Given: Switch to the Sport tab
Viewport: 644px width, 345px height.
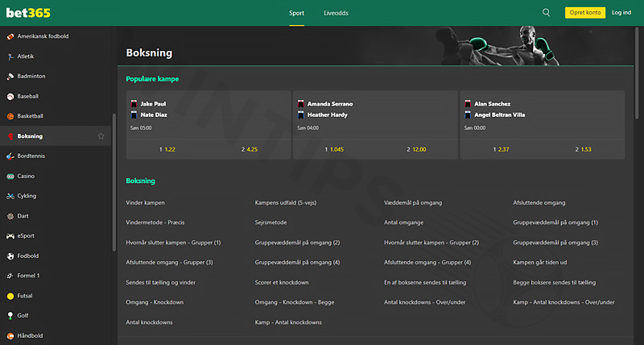Looking at the screenshot, I should click(x=296, y=13).
